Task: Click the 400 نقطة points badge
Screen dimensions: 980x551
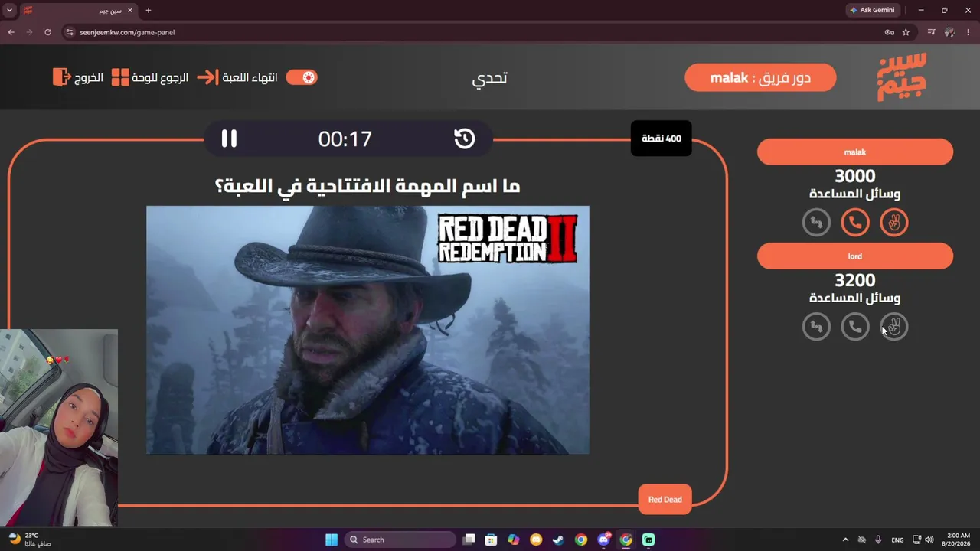Action: (x=661, y=139)
